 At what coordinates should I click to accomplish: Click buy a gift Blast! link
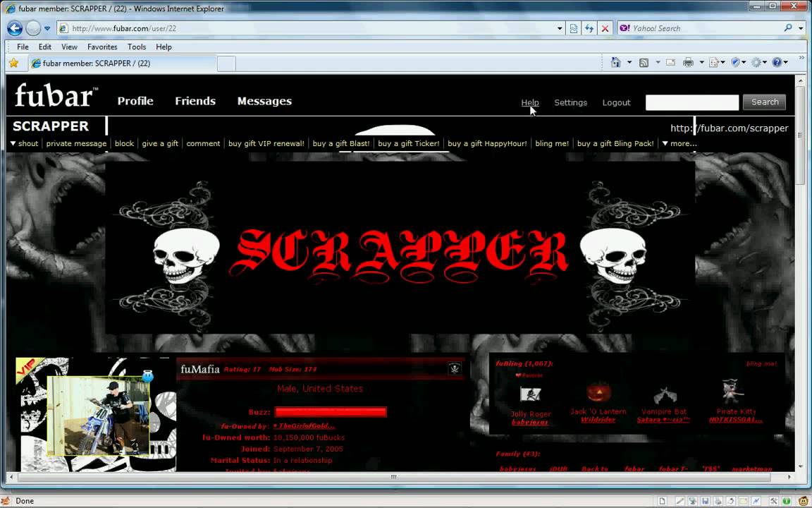(x=341, y=144)
